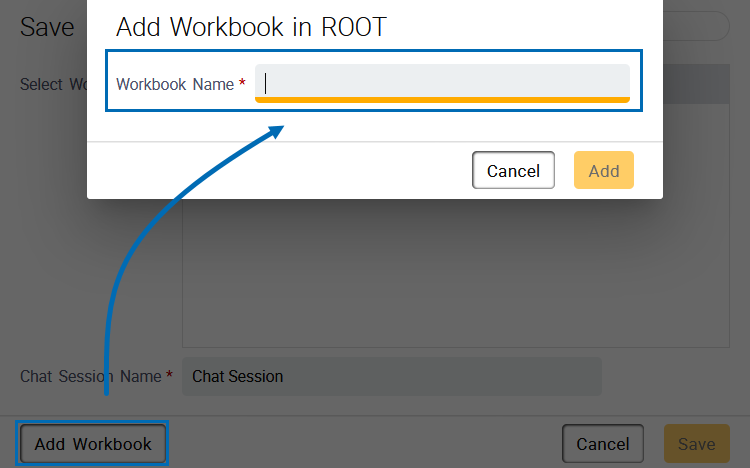Click the Save dialog heading
The image size is (750, 468).
[x=47, y=27]
